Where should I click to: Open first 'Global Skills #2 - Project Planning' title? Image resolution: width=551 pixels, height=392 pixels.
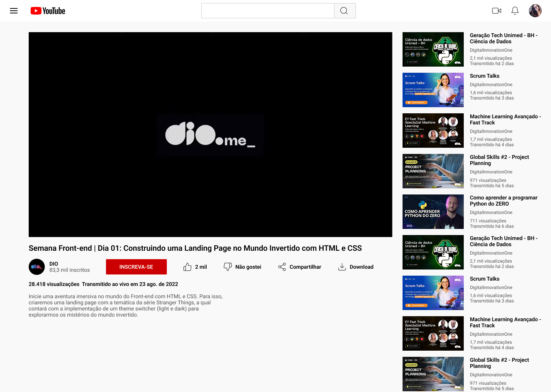[x=499, y=160]
